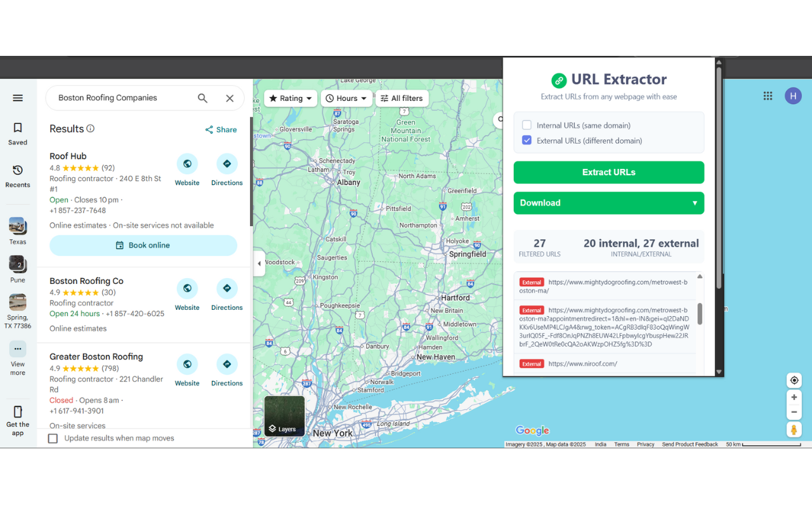Expand the Download dropdown
812x508 pixels.
coord(609,203)
